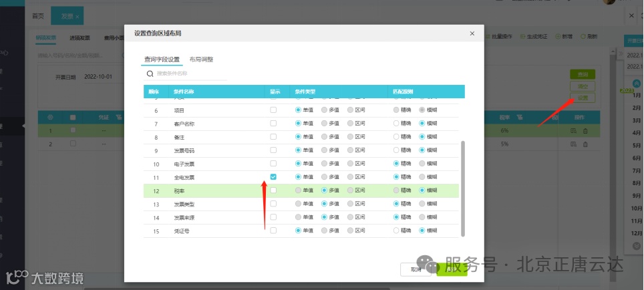Select 多值 radio for 全电发票

point(325,176)
